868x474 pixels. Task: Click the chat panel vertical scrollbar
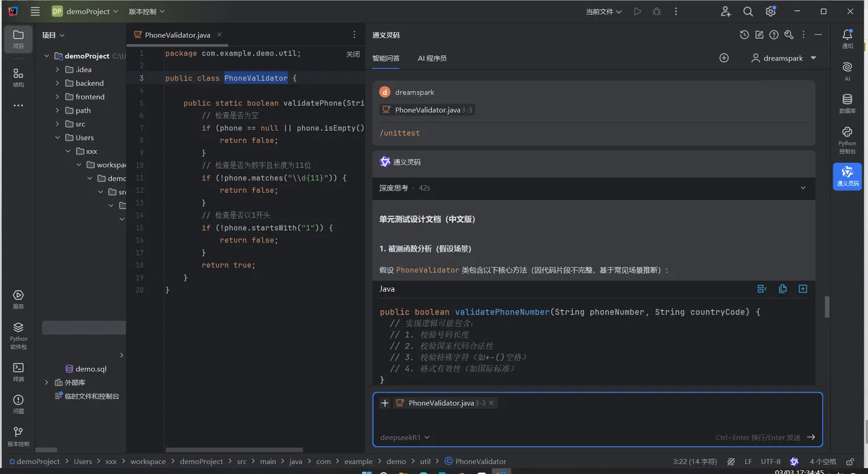(x=826, y=307)
